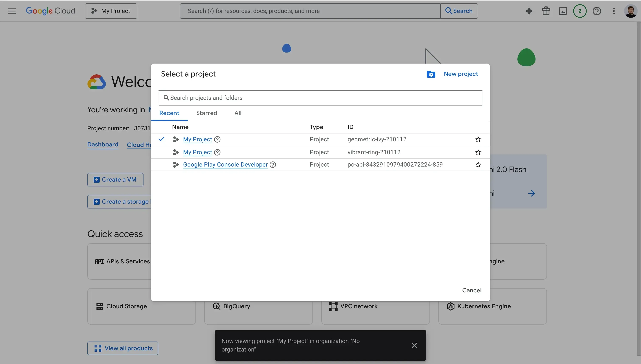Open the free trial gift offers
Viewport: 641px width, 364px height.
coord(546,11)
